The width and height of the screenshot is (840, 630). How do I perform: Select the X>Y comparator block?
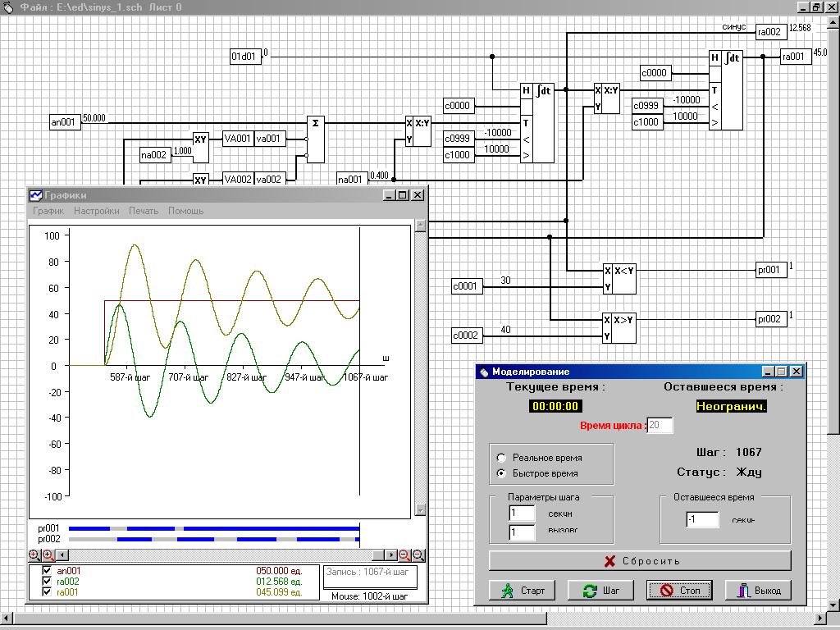point(619,328)
